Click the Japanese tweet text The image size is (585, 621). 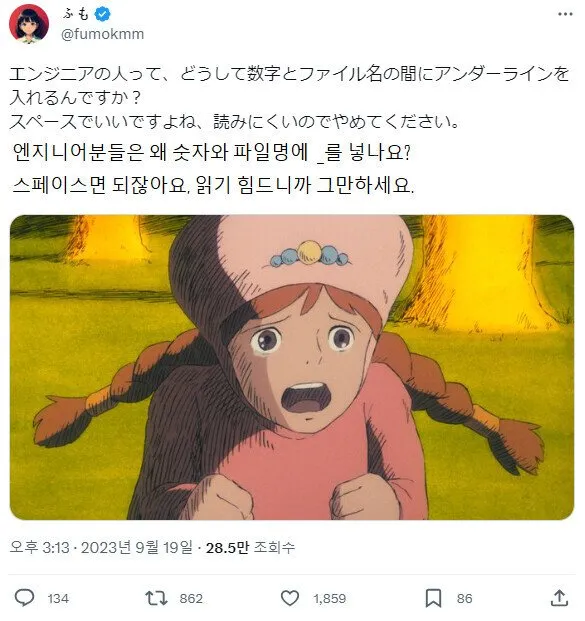(x=289, y=97)
